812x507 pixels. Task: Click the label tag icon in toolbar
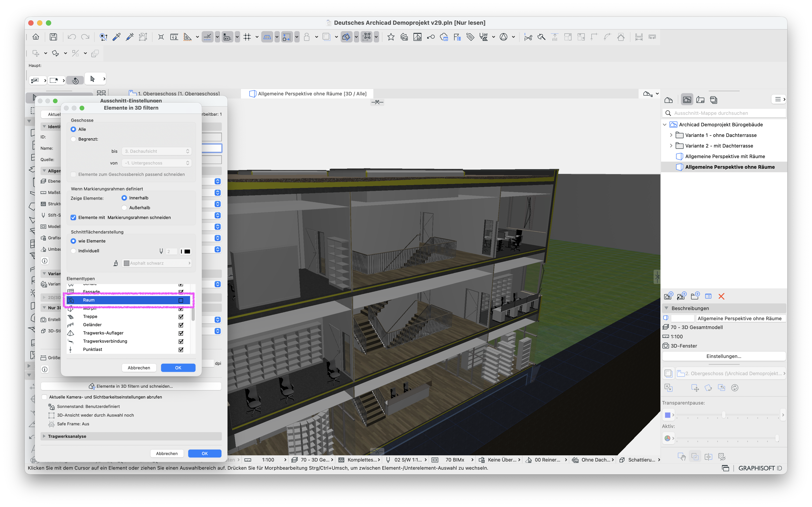[470, 37]
